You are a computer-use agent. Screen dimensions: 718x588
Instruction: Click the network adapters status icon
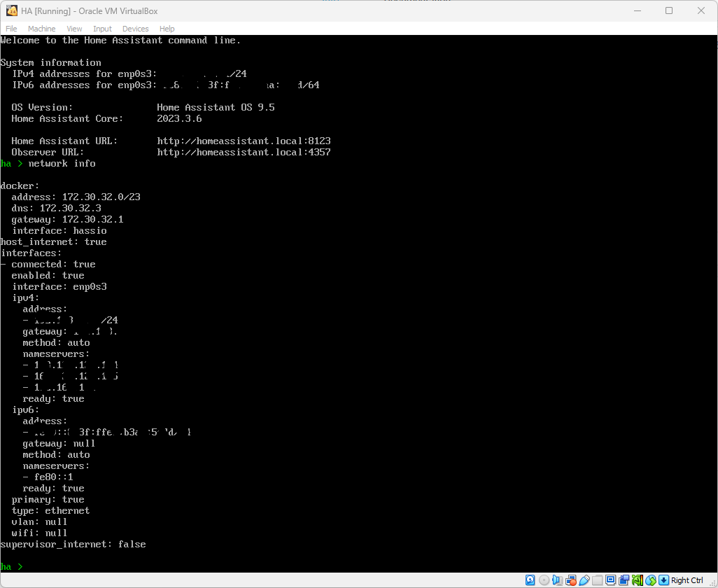pyautogui.click(x=570, y=580)
